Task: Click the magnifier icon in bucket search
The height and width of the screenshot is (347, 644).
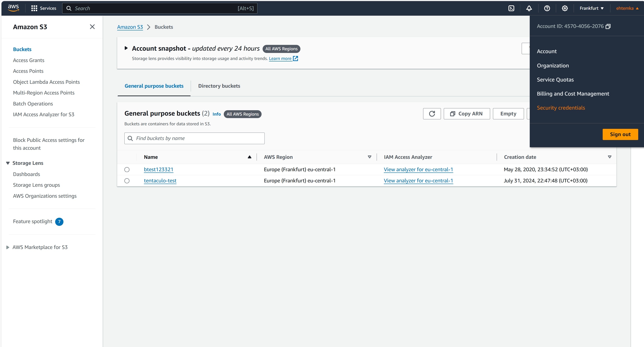Action: [130, 138]
